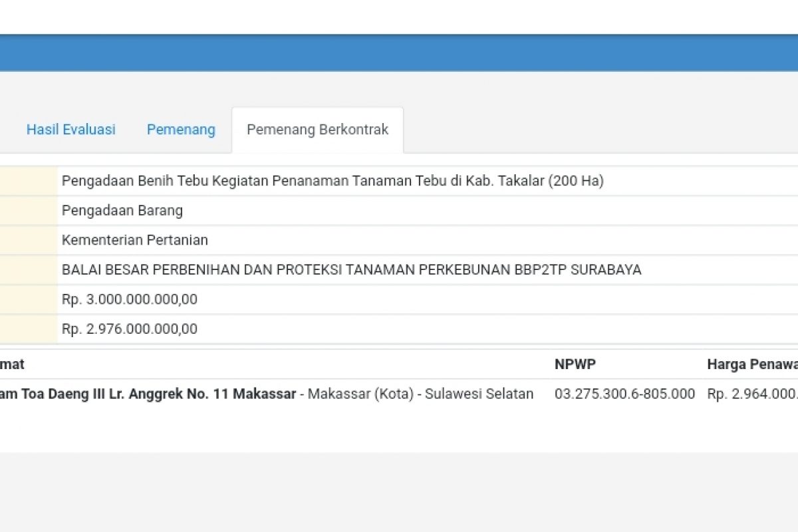Image resolution: width=798 pixels, height=532 pixels.
Task: Click the Rp. 2.964.000 bid price value
Action: tap(751, 394)
